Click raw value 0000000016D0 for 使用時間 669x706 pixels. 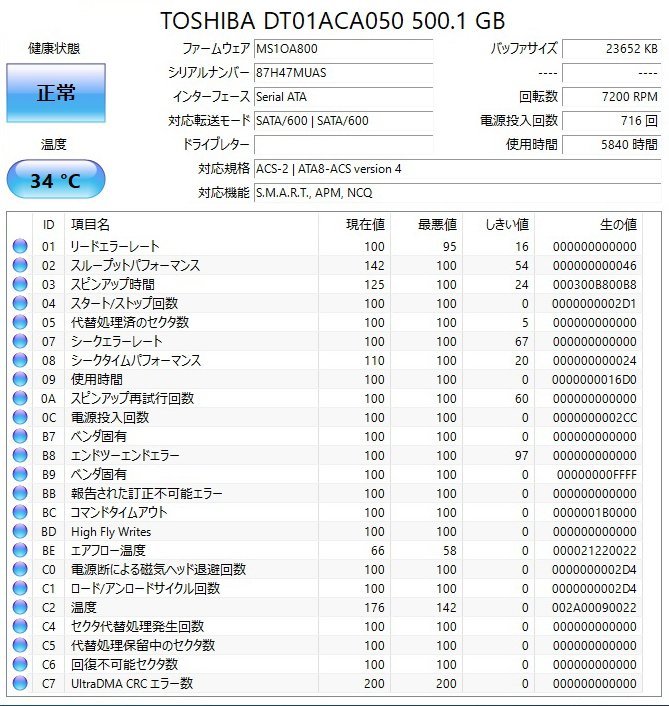tap(594, 380)
